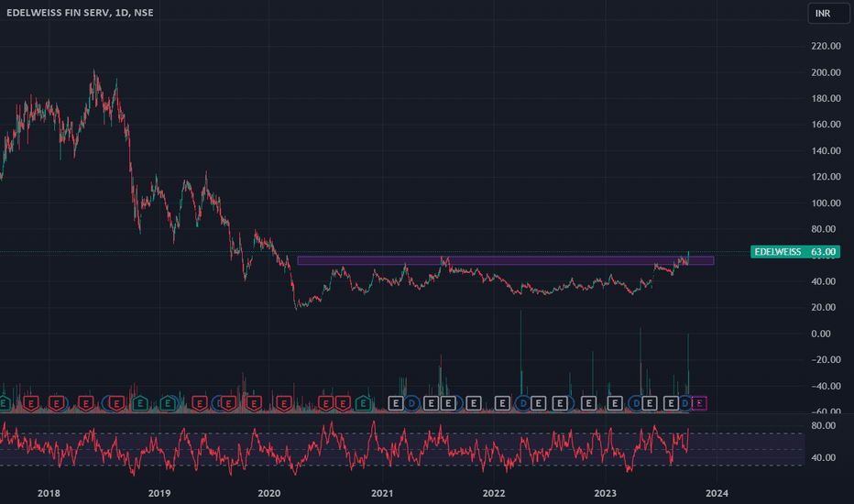
Task: Click the EDELWEISS 63.00 price label
Action: [x=794, y=252]
